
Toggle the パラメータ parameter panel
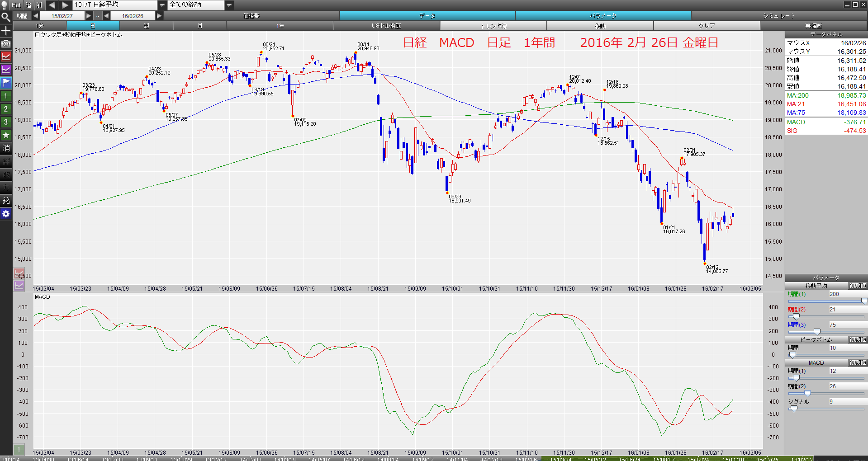603,16
